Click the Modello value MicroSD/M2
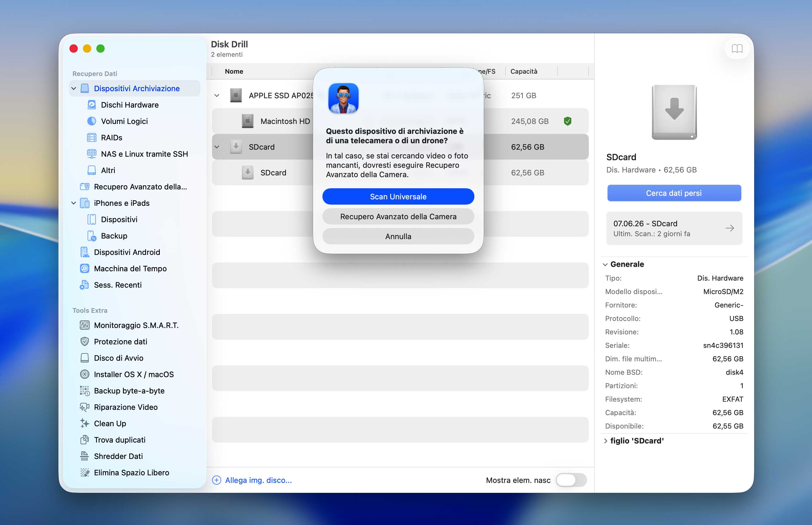 723,291
